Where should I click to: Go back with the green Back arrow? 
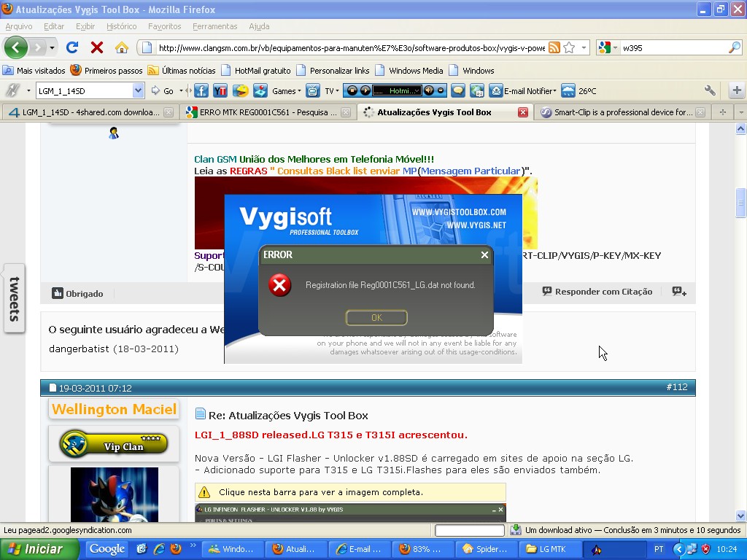coord(16,47)
